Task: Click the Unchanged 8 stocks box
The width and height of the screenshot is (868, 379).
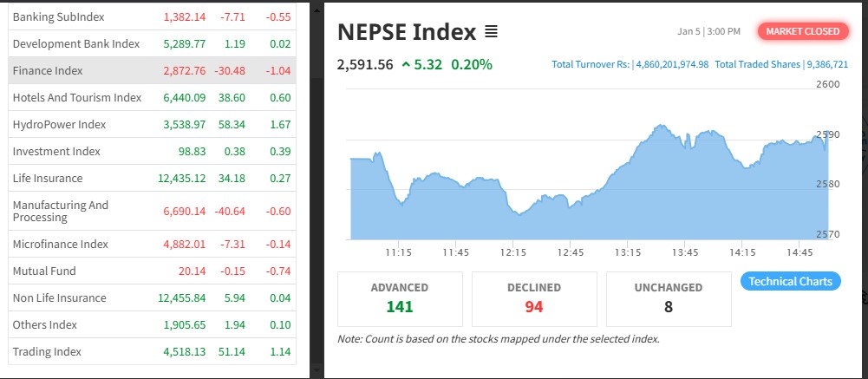Action: 669,297
